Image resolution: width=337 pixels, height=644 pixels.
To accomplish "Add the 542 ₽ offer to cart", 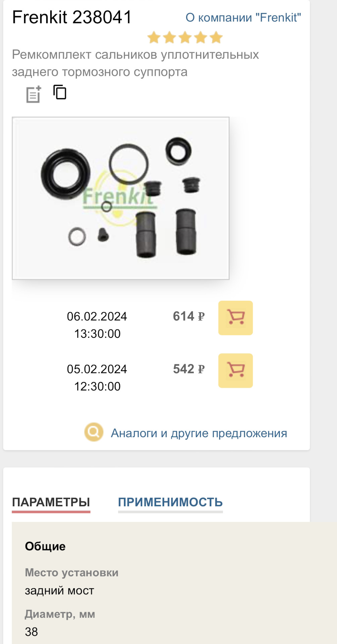I will 235,370.
